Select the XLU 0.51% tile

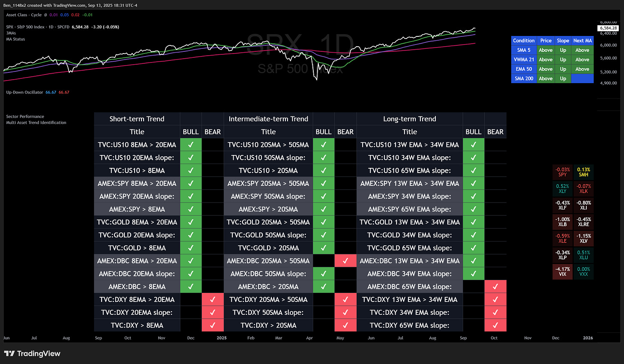tap(583, 255)
